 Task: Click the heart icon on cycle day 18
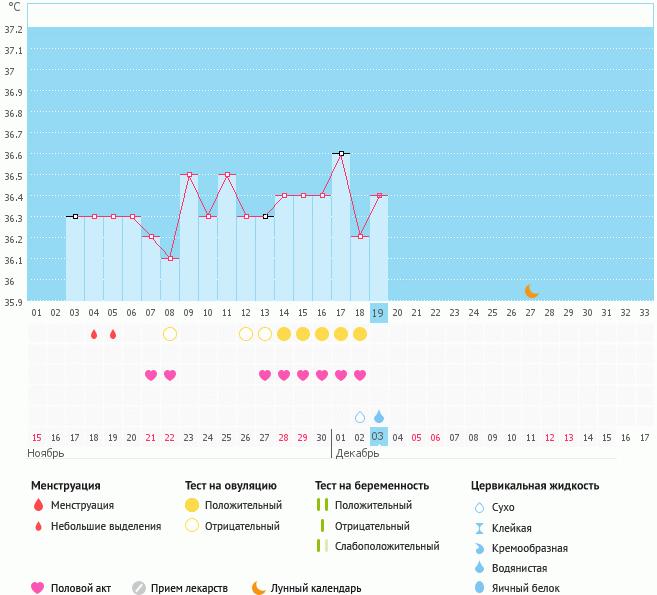360,375
